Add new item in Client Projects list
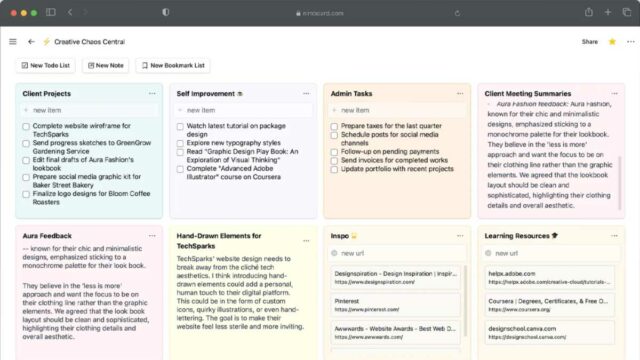This screenshot has width=640, height=360. [x=89, y=110]
